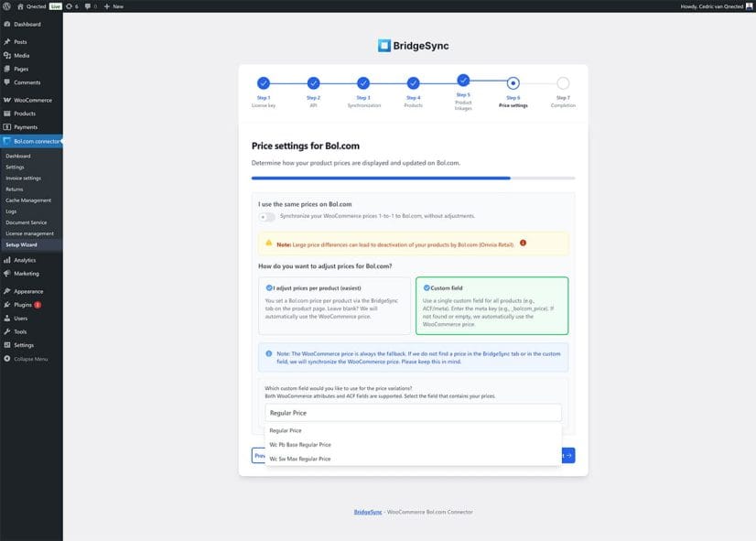This screenshot has width=756, height=541.
Task: Click '+ New' in the admin bar
Action: [x=110, y=5]
